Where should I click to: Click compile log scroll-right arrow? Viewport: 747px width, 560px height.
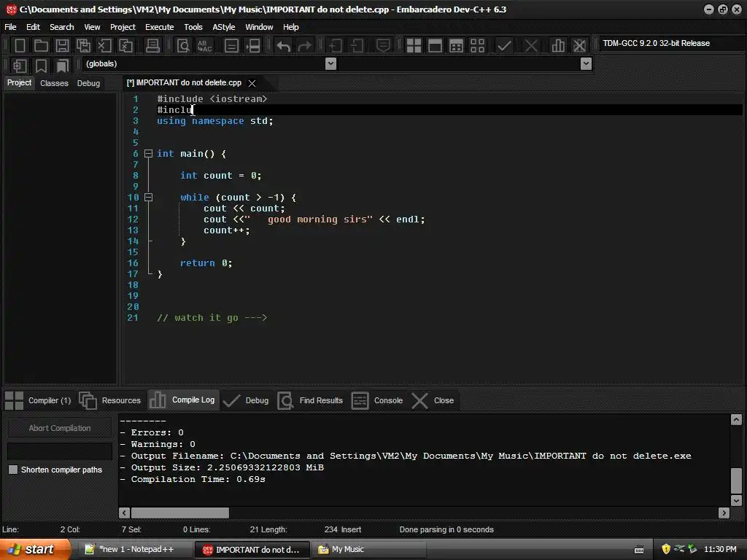tap(724, 513)
